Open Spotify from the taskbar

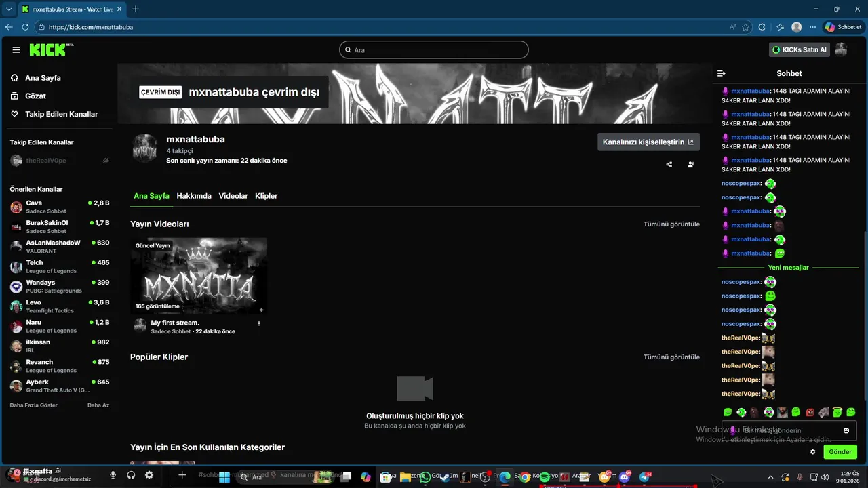pyautogui.click(x=545, y=477)
